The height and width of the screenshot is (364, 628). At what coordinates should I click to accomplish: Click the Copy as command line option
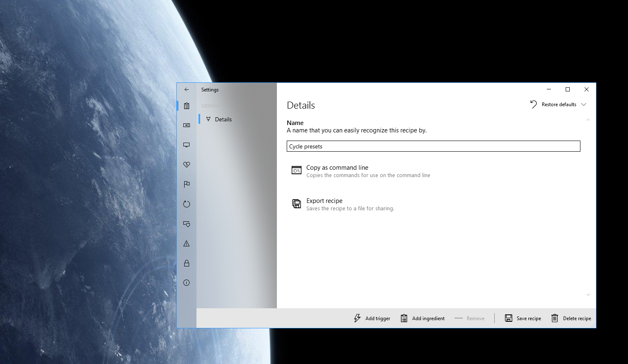pyautogui.click(x=337, y=167)
